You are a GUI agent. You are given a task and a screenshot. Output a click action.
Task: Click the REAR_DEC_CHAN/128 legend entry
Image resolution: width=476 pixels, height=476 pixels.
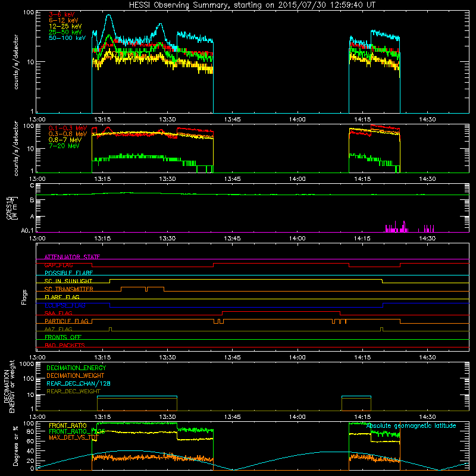point(79,383)
